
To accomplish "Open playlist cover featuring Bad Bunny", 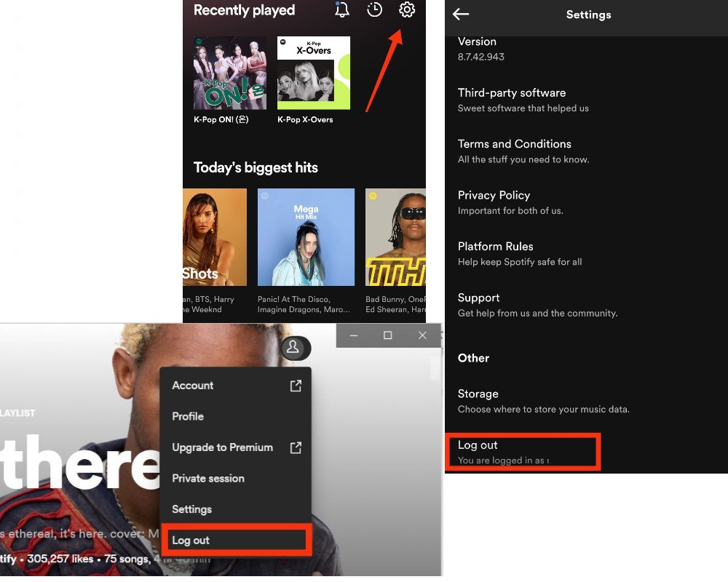I will [x=395, y=237].
